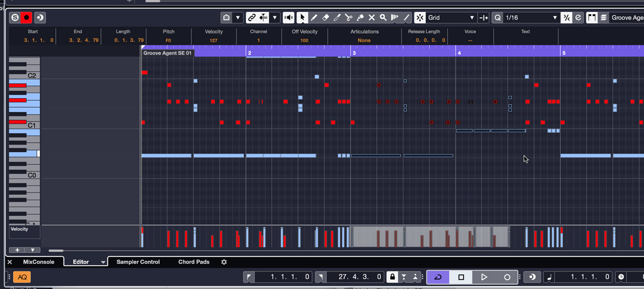Pick the Split scissors tool
The width and height of the screenshot is (644, 289).
348,17
